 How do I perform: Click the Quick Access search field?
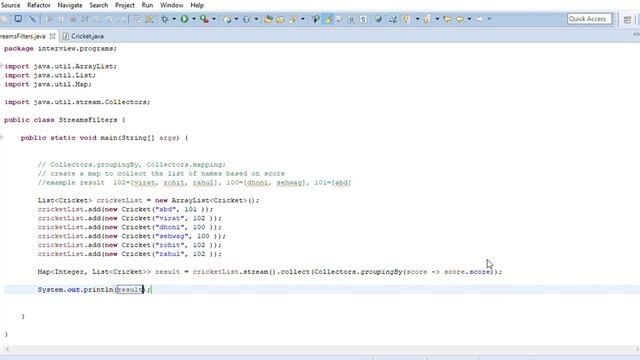point(589,19)
